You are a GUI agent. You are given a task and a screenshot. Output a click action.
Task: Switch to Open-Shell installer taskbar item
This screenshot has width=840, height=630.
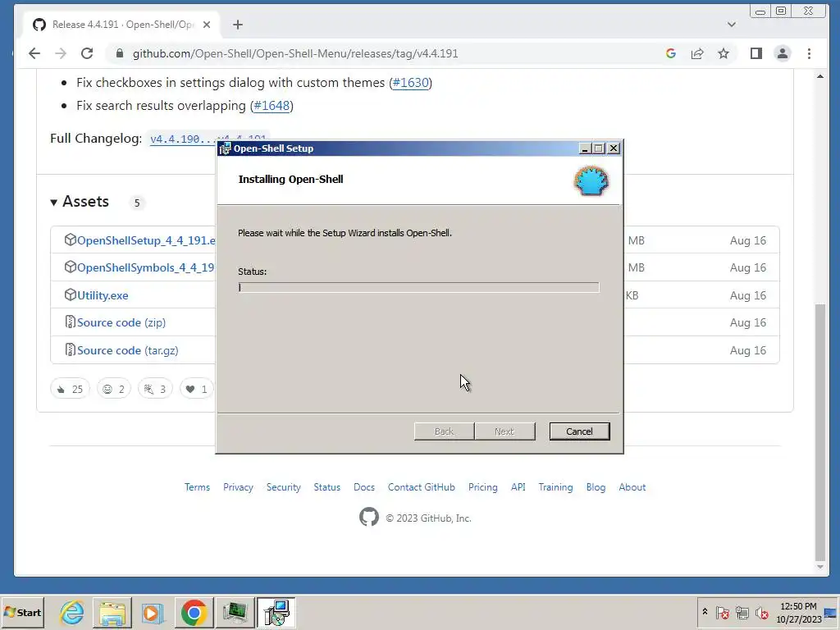[x=276, y=612]
